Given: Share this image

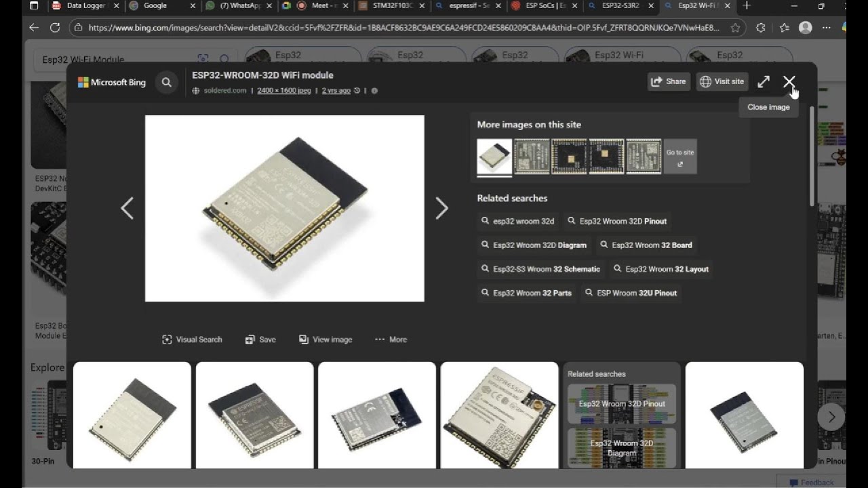Looking at the screenshot, I should pos(669,81).
